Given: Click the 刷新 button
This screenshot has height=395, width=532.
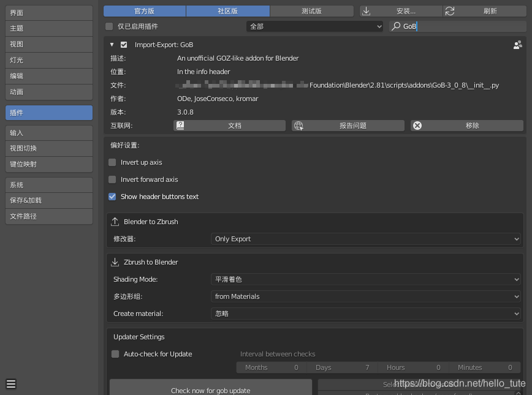Looking at the screenshot, I should [485, 11].
